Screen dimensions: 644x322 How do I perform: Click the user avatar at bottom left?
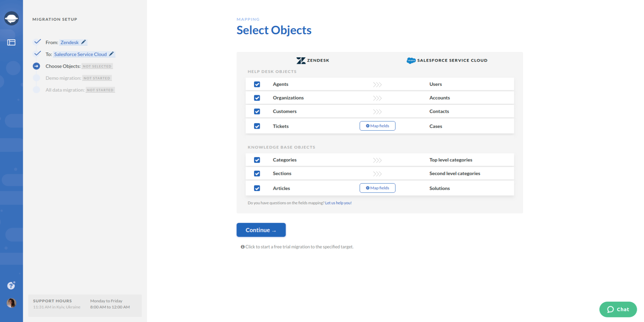tap(11, 303)
